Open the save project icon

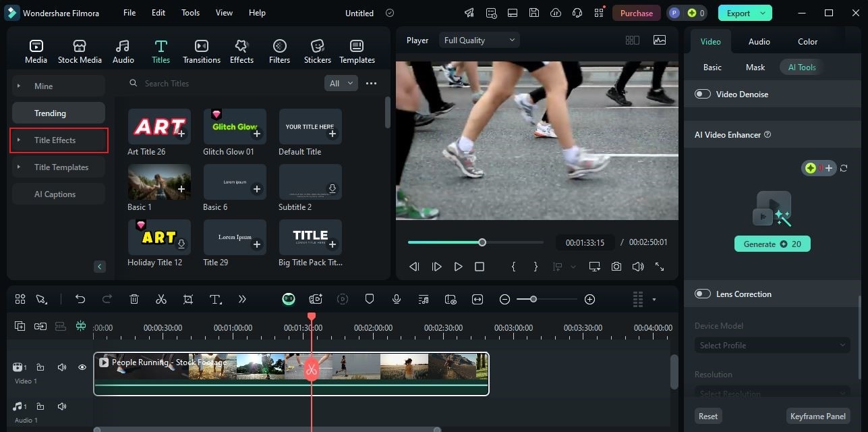(x=534, y=13)
